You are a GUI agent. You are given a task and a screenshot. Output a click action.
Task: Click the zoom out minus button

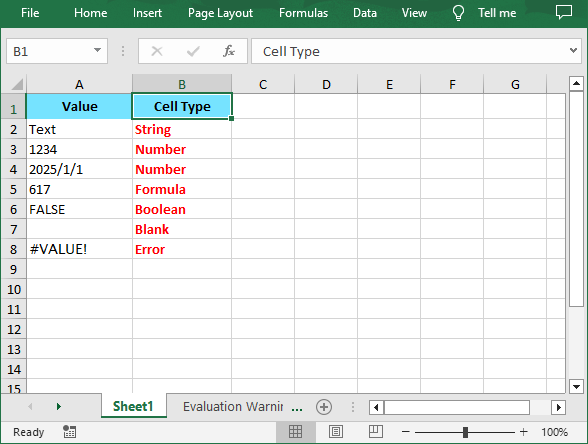click(405, 432)
